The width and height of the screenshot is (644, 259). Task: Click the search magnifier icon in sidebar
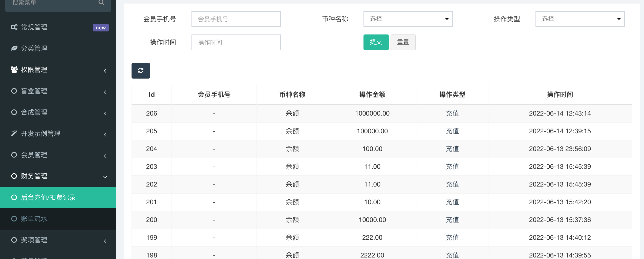point(101,3)
